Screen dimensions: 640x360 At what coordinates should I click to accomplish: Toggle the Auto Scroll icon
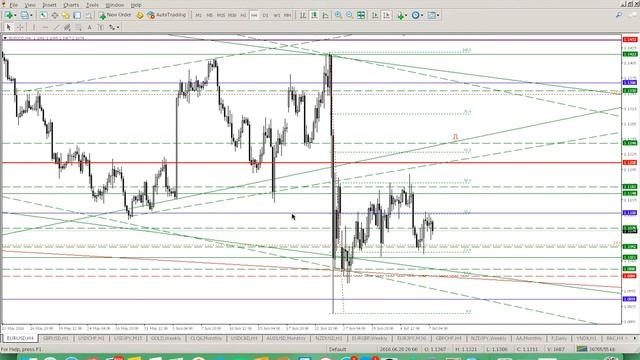375,15
